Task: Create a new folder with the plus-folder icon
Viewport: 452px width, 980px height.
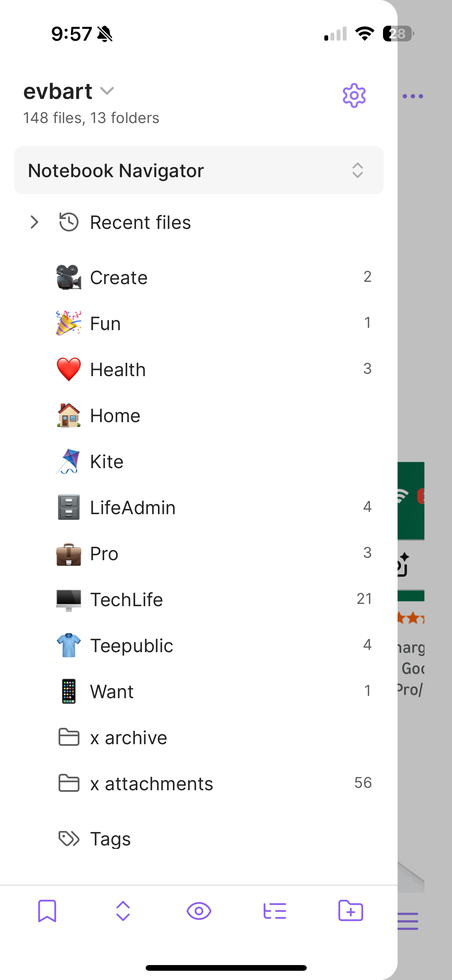Action: coord(350,911)
